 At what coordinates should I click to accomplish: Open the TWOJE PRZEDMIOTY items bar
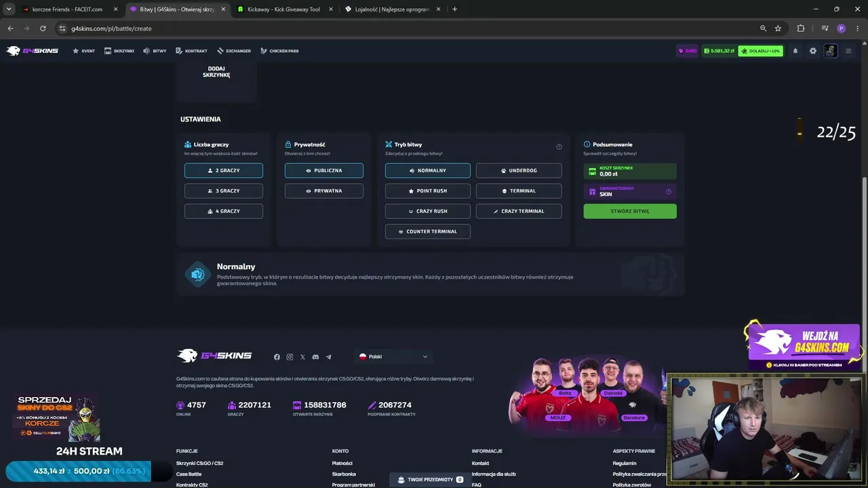coord(431,479)
